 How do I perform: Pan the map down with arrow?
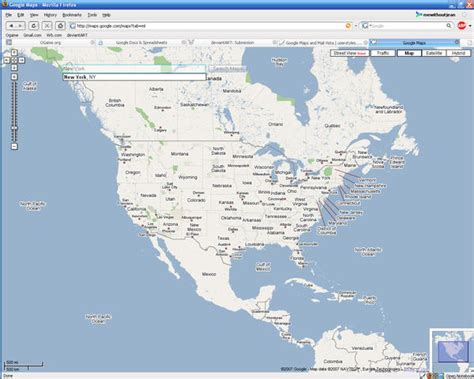(x=14, y=68)
